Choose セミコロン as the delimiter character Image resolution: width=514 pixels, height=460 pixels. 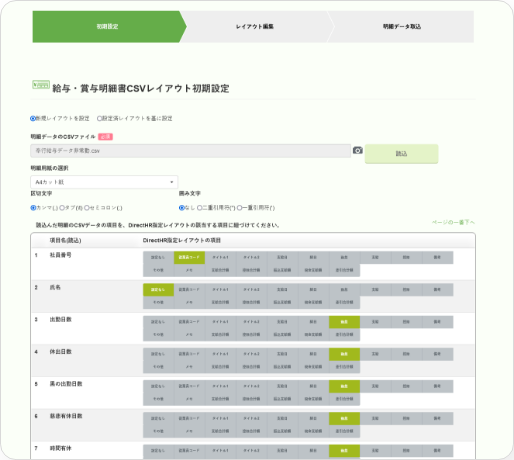coord(87,208)
